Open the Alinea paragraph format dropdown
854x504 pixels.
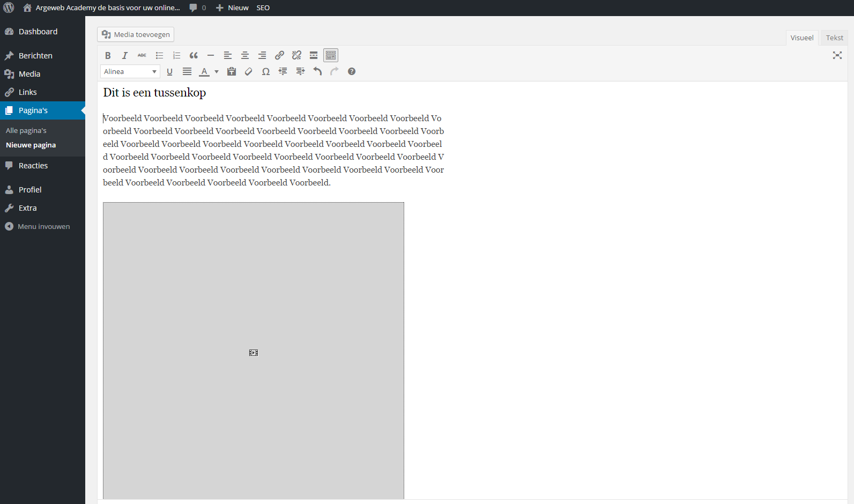point(130,71)
